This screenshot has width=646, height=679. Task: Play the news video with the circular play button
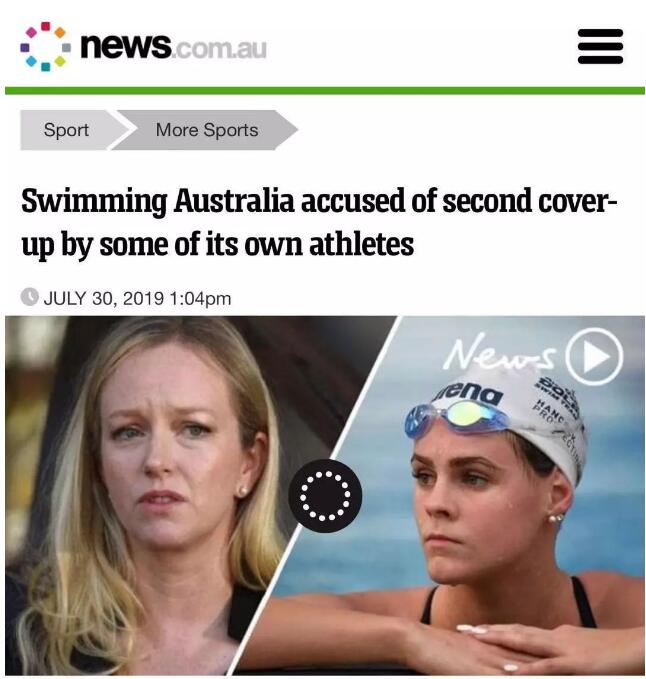coord(595,356)
